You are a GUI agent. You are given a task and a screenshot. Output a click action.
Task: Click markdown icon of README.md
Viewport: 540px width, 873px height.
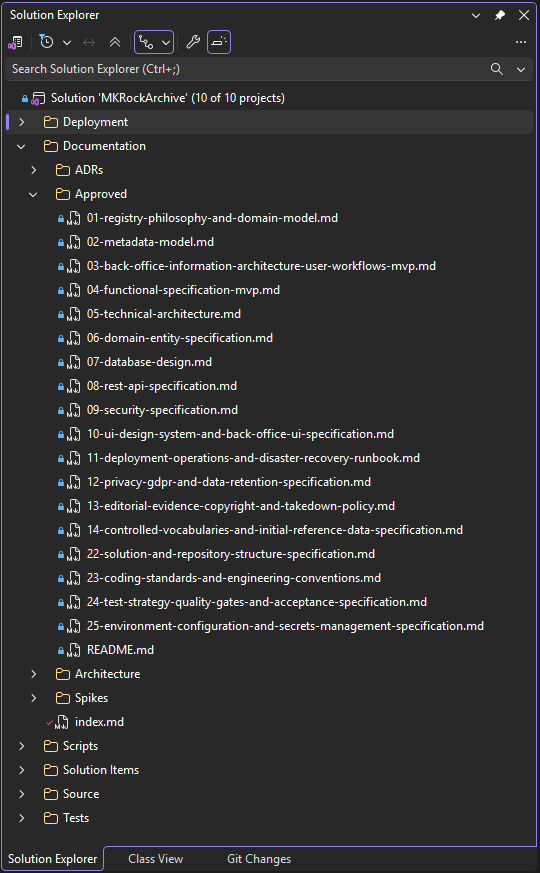(73, 650)
